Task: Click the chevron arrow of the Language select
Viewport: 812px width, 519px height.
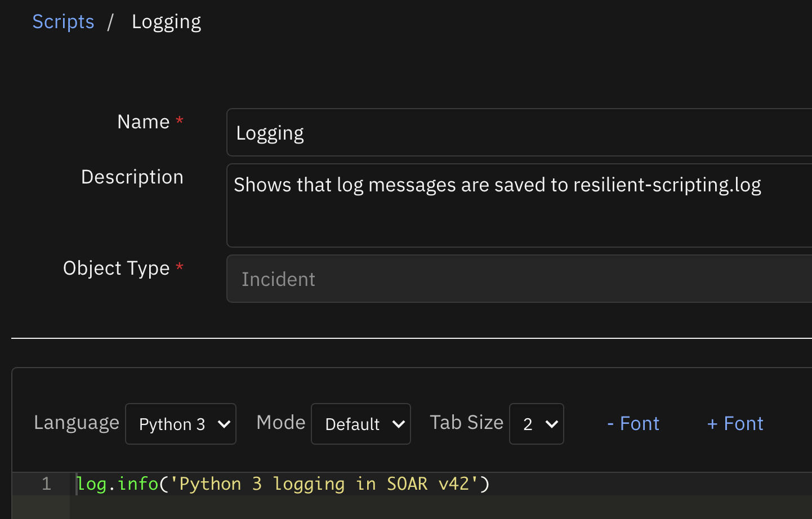Action: coord(224,424)
